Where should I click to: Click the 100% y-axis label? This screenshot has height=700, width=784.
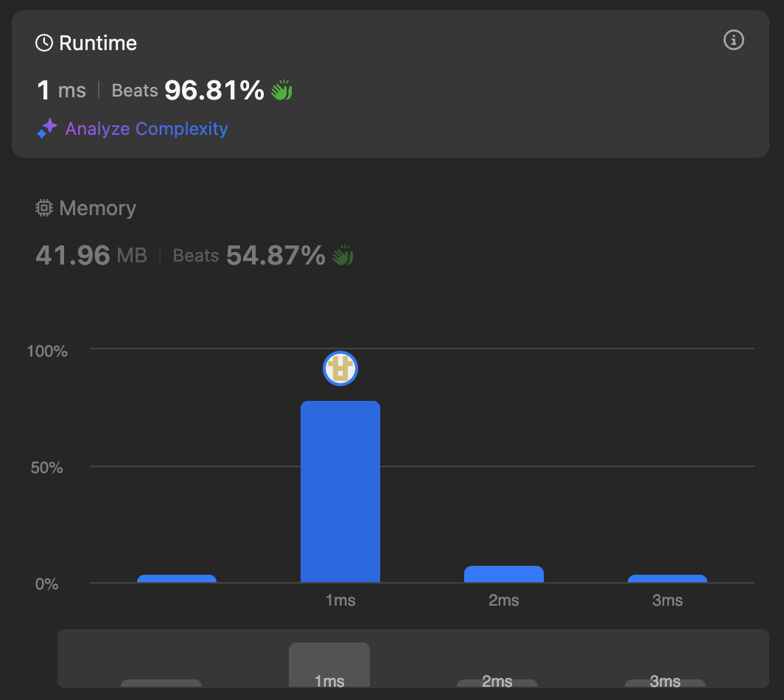(x=47, y=351)
